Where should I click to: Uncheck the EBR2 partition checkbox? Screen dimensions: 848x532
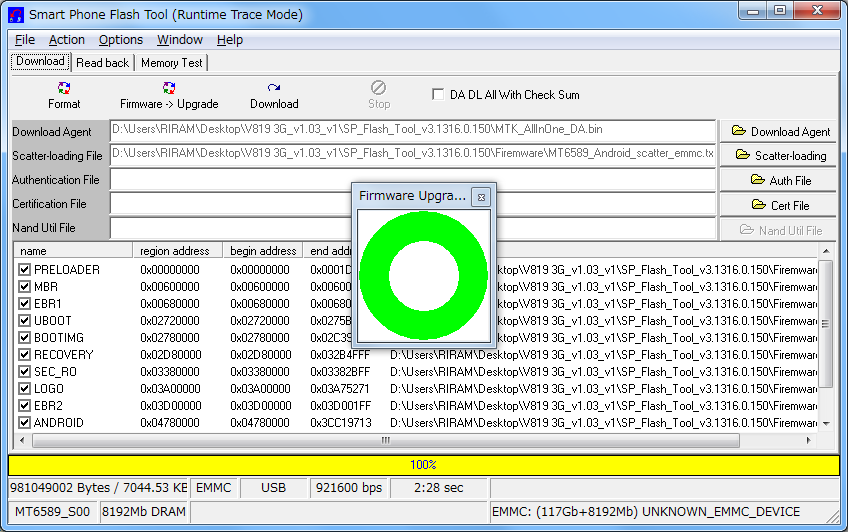click(24, 405)
